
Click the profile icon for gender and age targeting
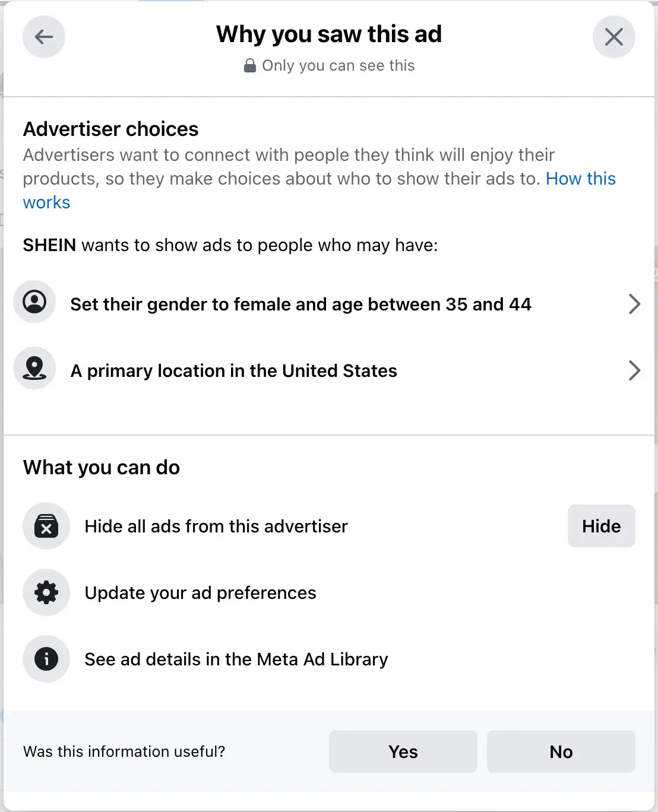pos(34,302)
